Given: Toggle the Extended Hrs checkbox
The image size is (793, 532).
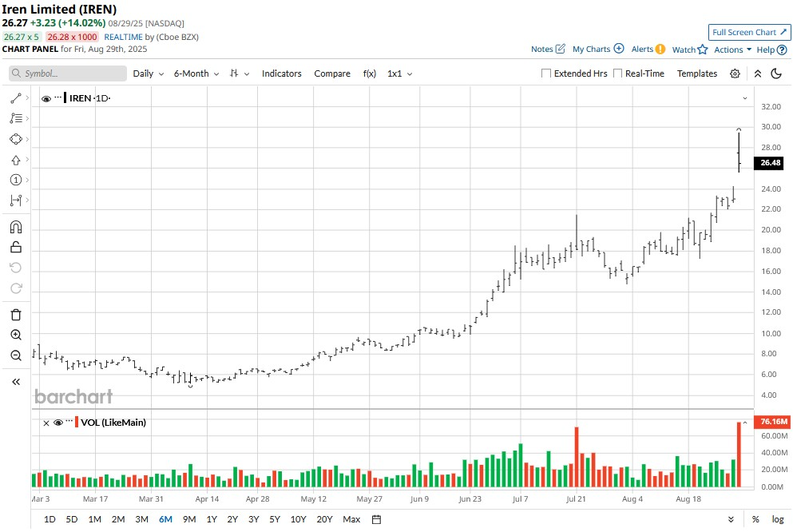Looking at the screenshot, I should pos(546,73).
